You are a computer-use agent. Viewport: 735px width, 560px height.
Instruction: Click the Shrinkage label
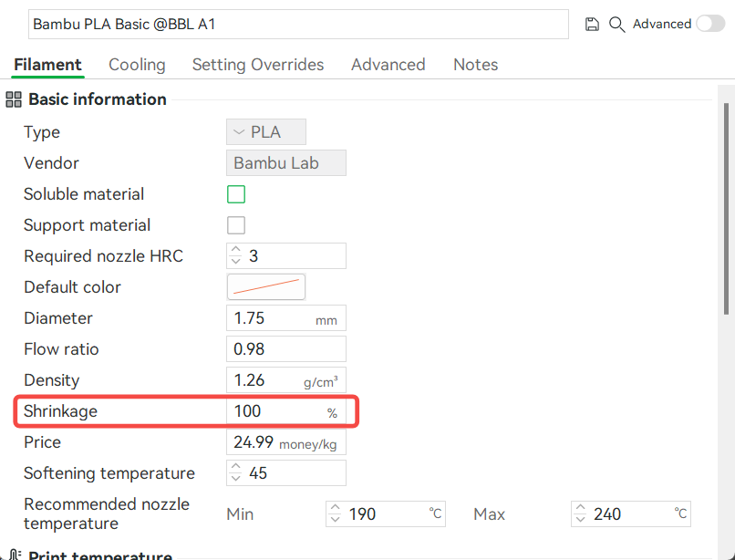click(60, 410)
